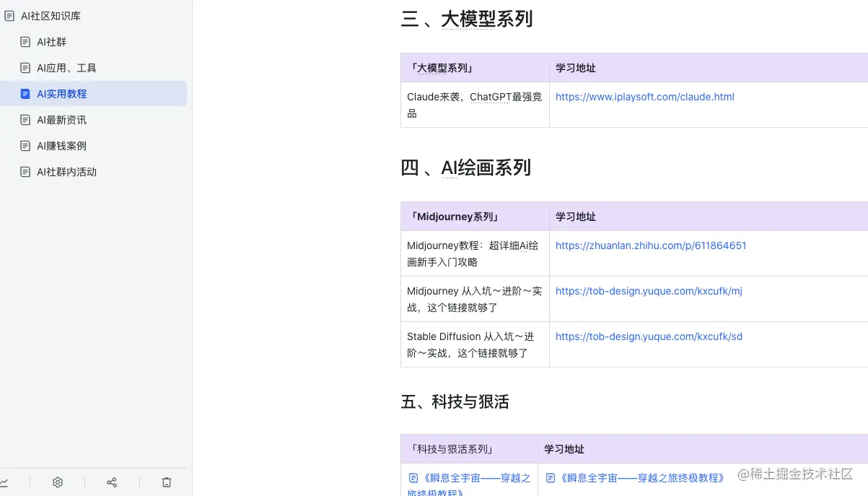868x496 pixels.
Task: Open the zhuanlan.zhihu.com/p/611864651 link
Action: 651,245
